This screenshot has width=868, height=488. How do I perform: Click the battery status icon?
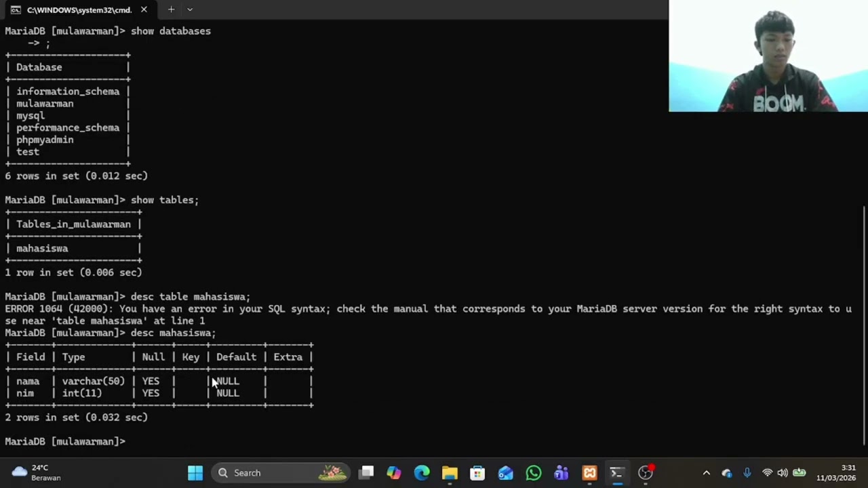(x=800, y=473)
